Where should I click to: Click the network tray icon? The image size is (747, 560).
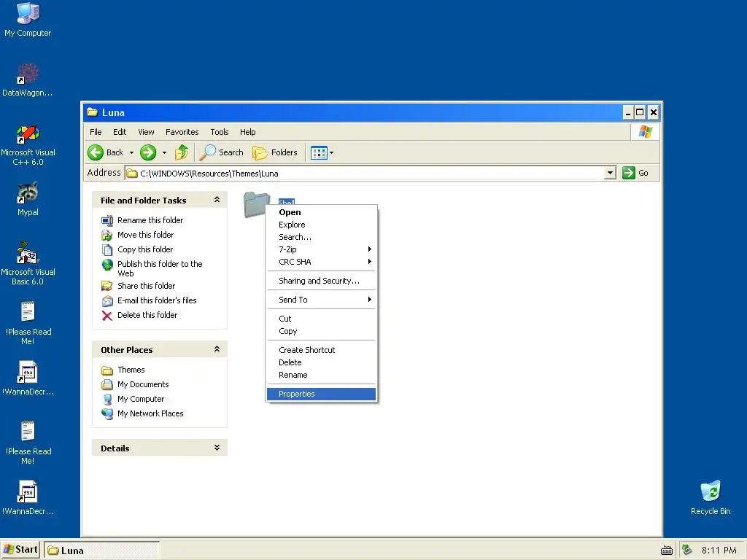[687, 550]
